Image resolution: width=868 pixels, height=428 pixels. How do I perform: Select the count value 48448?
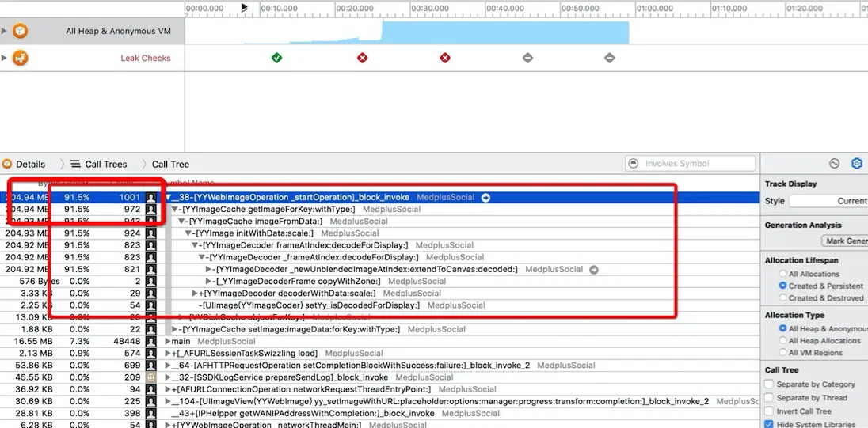(x=127, y=341)
